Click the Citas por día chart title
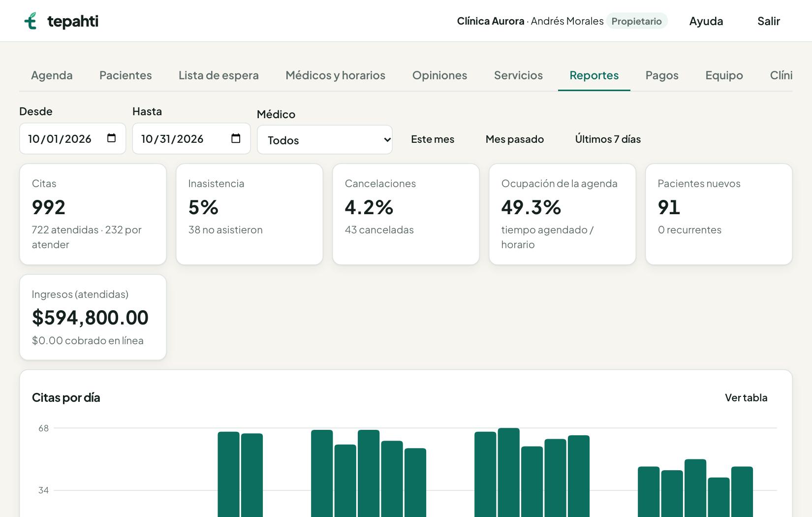 [x=66, y=397]
